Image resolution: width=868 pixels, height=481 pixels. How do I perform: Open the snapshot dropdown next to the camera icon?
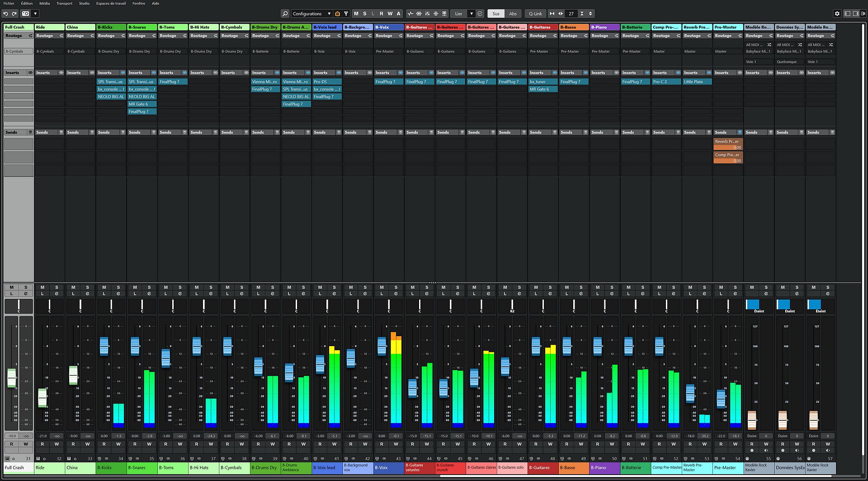[35, 14]
